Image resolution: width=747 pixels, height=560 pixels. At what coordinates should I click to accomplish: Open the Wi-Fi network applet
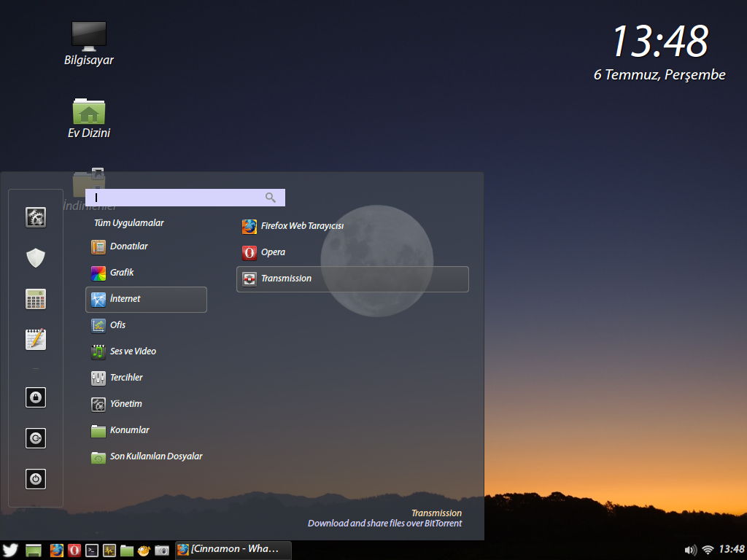pyautogui.click(x=708, y=550)
